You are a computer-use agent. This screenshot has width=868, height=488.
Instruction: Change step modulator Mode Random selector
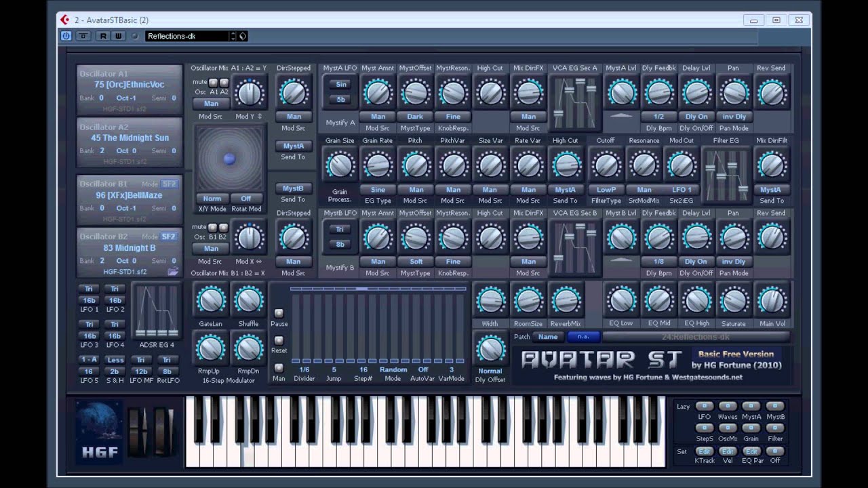[393, 369]
